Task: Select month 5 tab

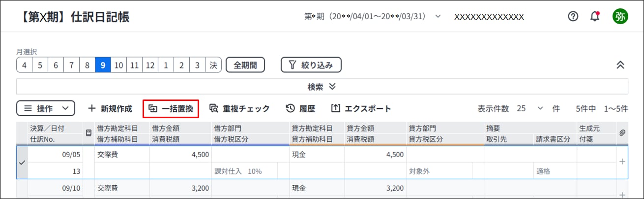Action: coord(40,65)
